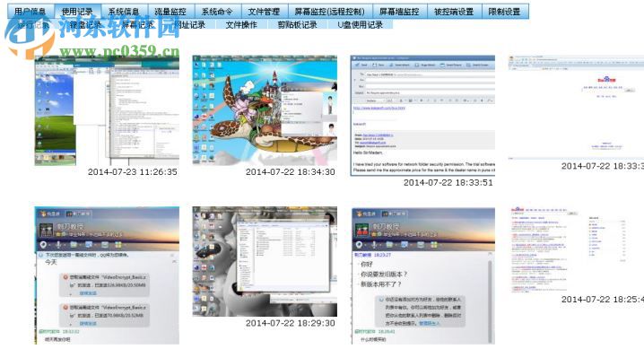View the email compose screenshot thumbnail
This screenshot has width=644, height=349.
coord(422,116)
